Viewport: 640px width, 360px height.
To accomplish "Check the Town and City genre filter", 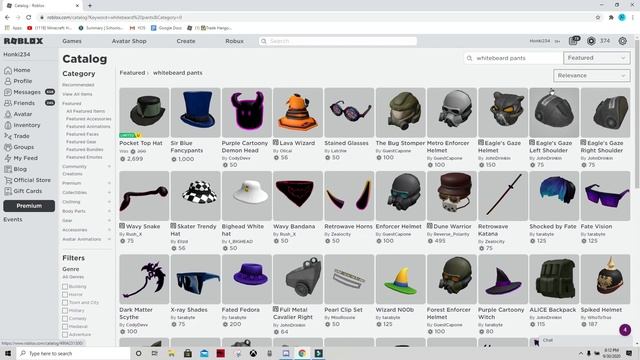I will pos(65,303).
